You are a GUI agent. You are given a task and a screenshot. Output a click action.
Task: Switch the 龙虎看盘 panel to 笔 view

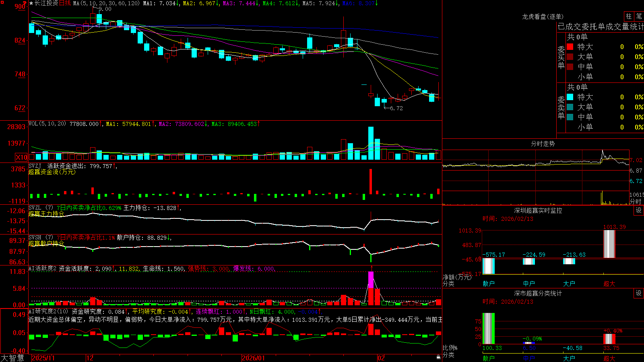(639, 16)
